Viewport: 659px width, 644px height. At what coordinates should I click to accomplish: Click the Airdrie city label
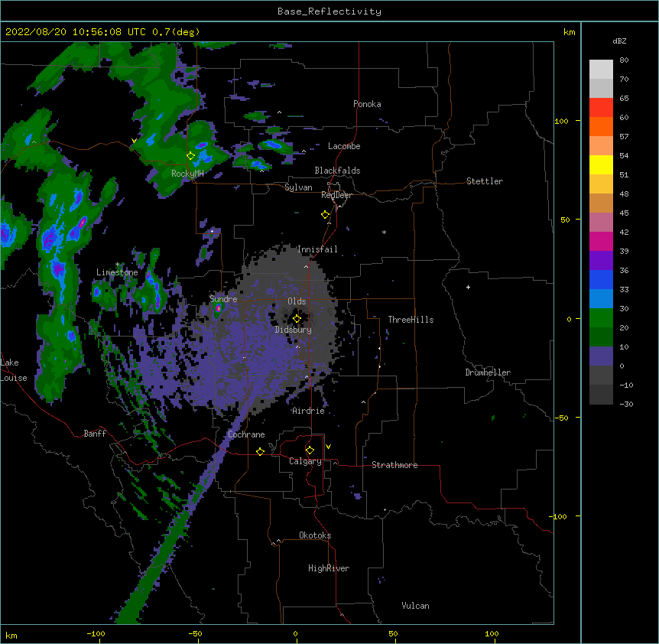click(308, 411)
